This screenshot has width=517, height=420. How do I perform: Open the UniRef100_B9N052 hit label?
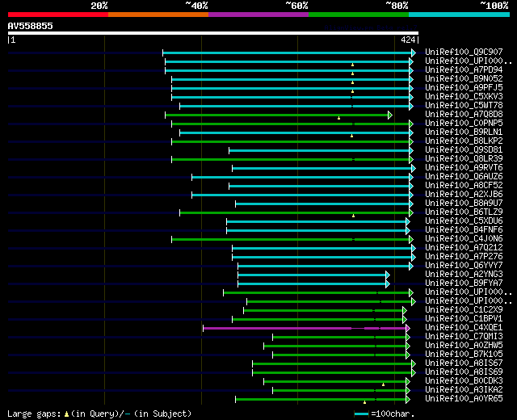pyautogui.click(x=464, y=78)
